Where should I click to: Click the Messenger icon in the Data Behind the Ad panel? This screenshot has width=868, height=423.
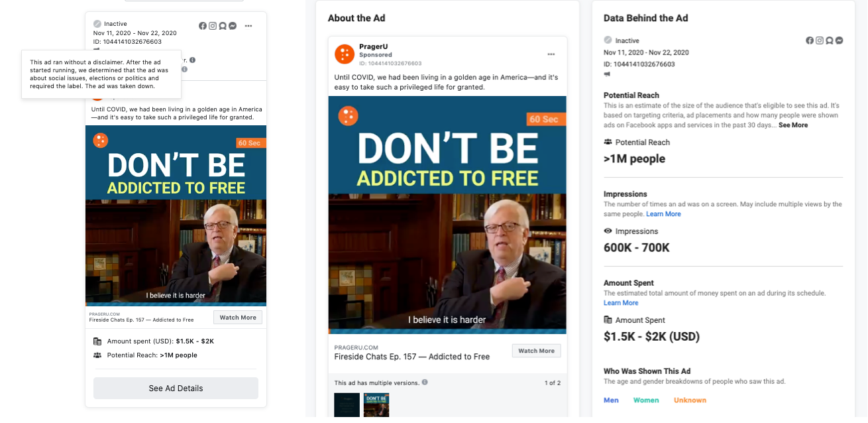coord(840,40)
